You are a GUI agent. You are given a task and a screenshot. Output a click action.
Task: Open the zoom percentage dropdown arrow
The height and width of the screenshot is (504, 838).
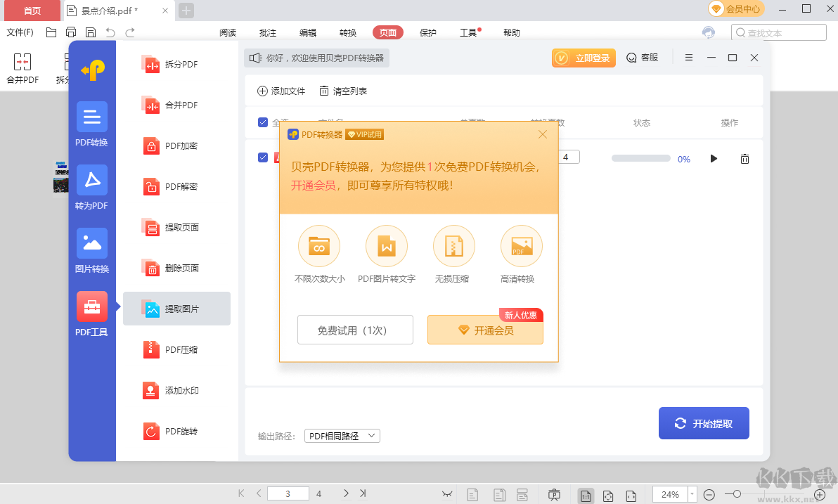point(692,494)
